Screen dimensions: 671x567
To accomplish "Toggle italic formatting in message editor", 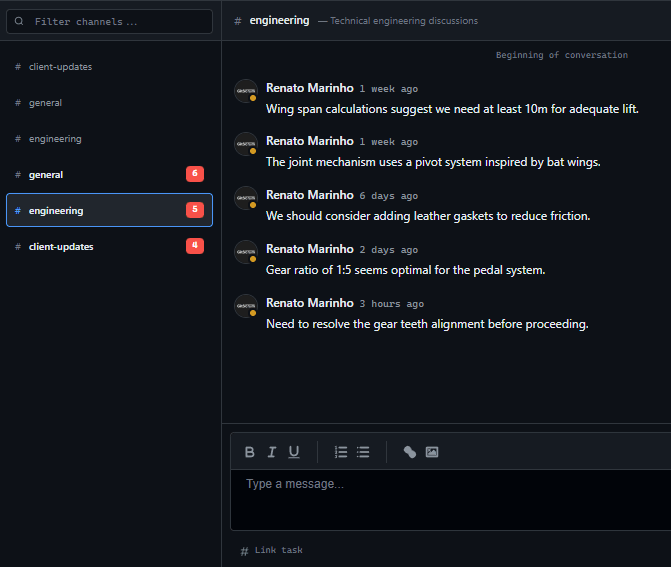I will click(272, 452).
